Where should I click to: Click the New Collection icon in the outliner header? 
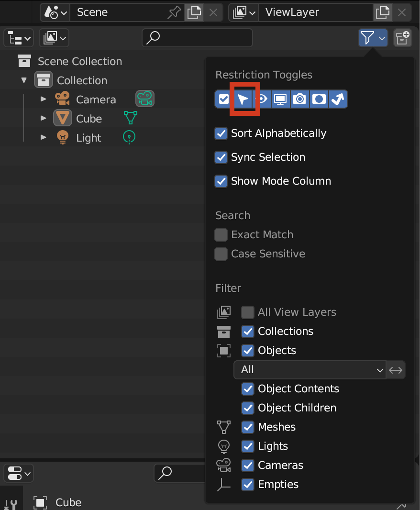point(402,37)
